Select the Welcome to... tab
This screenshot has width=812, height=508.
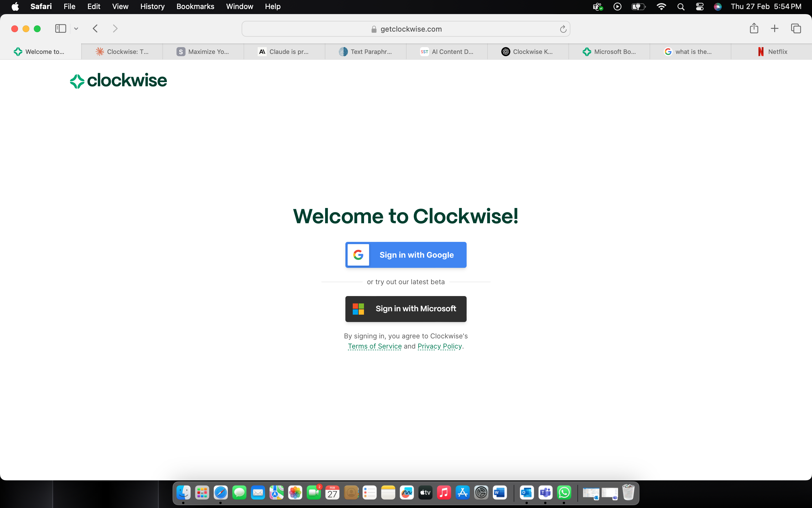pyautogui.click(x=41, y=51)
